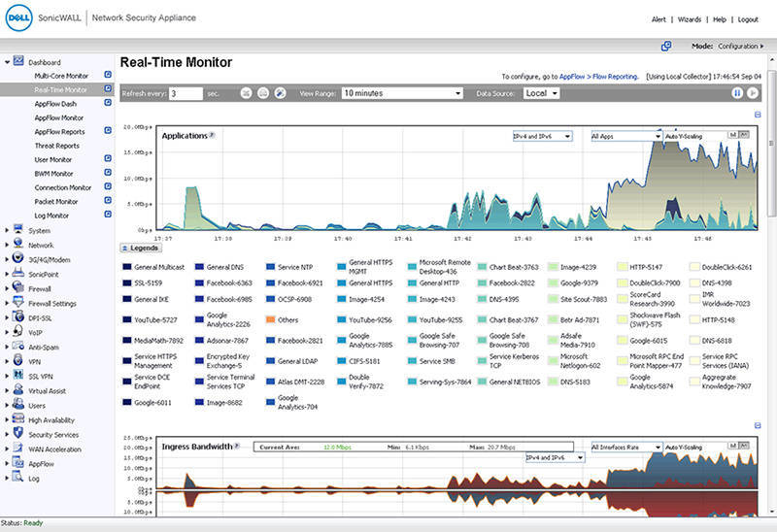Collapse the Dashboard tree arrow
Screen dimensions: 777x532
click(7, 62)
